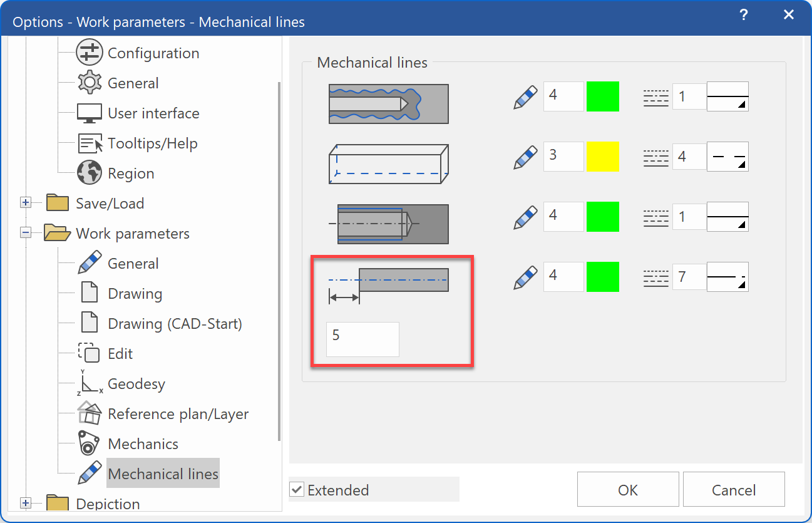Open line type dropdown for hidden edges row

[x=727, y=157]
